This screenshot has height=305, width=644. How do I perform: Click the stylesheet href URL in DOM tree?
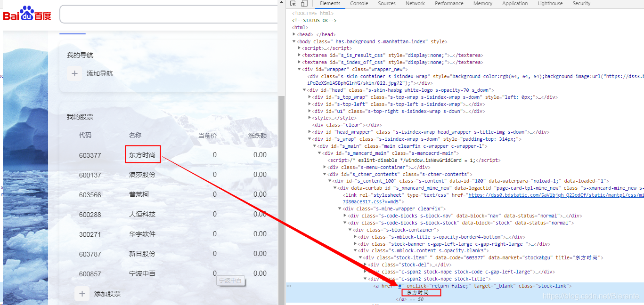click(556, 194)
